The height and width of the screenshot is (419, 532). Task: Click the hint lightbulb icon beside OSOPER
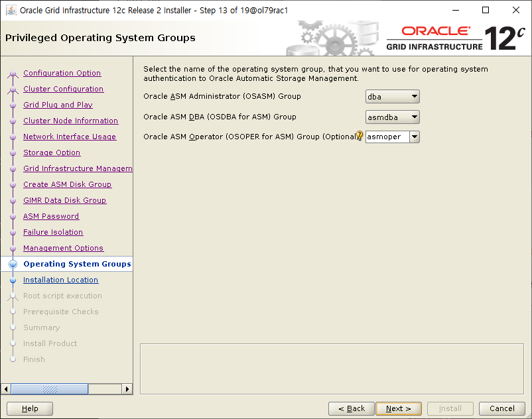click(x=360, y=136)
